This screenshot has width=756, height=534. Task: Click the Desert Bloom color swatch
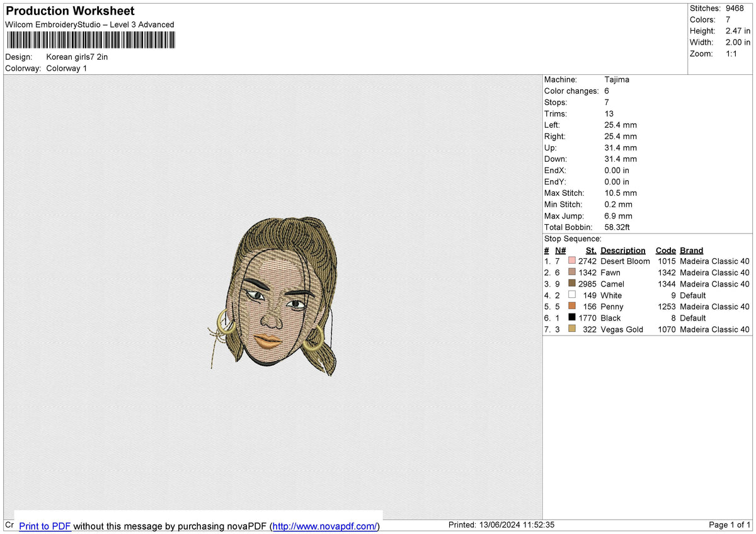(x=572, y=261)
